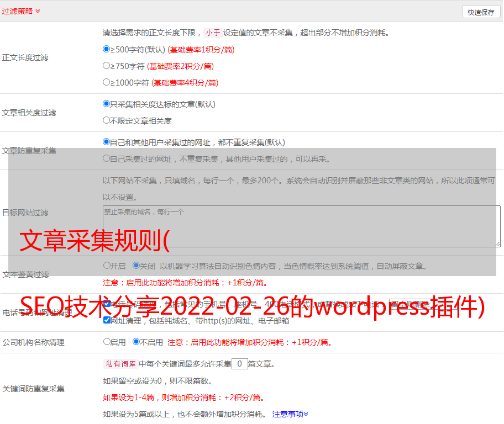The image size is (504, 424).
Task: Select the ≥750字符 radio option
Action: pyautogui.click(x=106, y=66)
